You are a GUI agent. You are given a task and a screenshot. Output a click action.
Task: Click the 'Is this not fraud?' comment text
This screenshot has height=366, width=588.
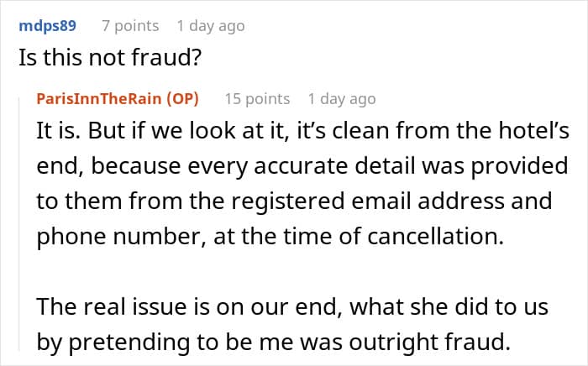(110, 58)
